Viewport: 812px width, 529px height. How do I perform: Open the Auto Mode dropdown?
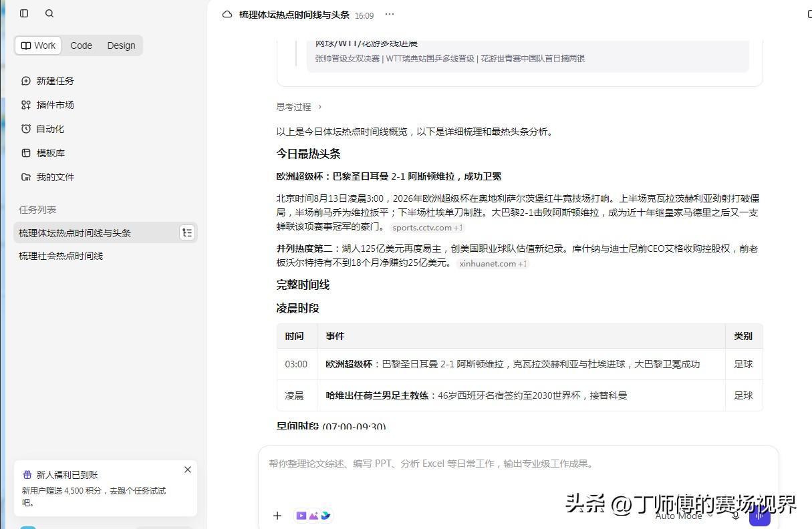click(684, 516)
